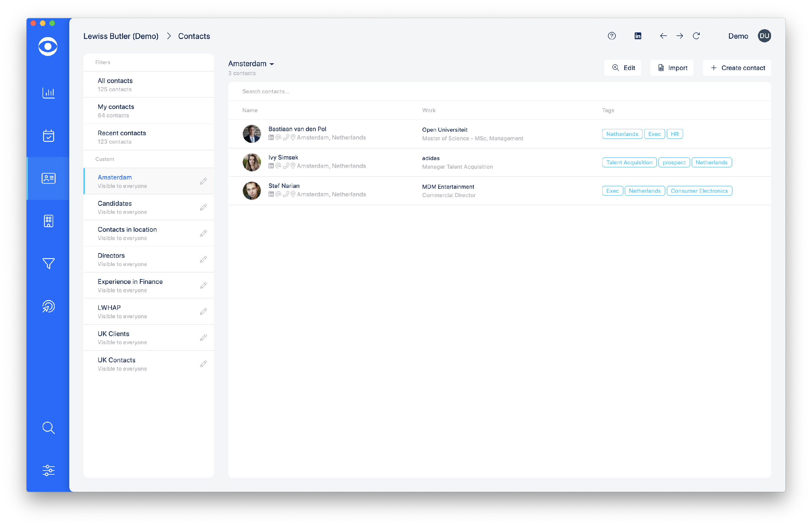
Task: Click the Contacts breadcrumb item
Action: tap(194, 36)
